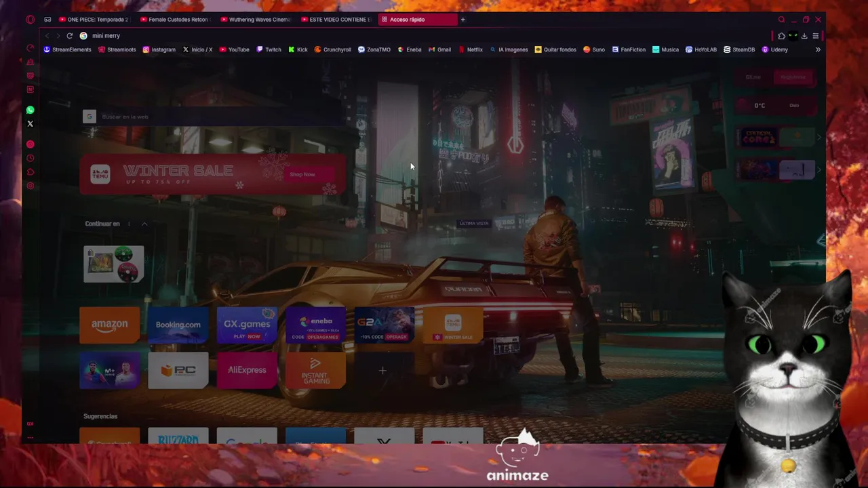Open the Netflix bookmark
This screenshot has width=868, height=488.
click(x=471, y=49)
